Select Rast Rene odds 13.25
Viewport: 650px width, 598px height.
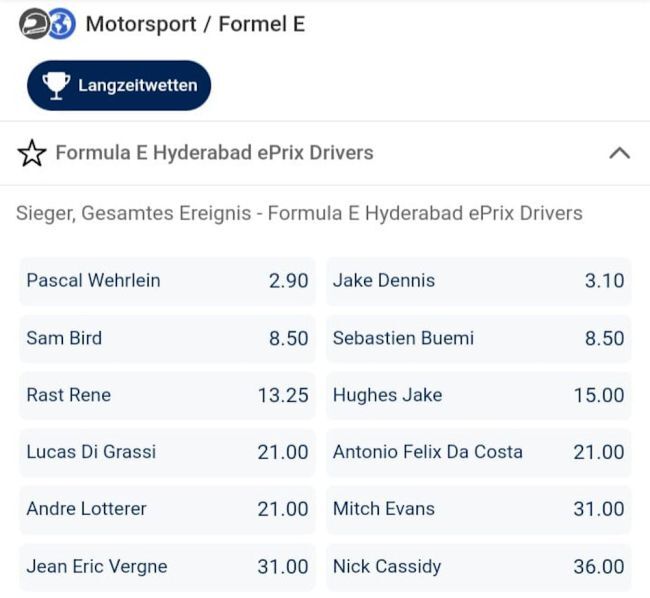(167, 395)
